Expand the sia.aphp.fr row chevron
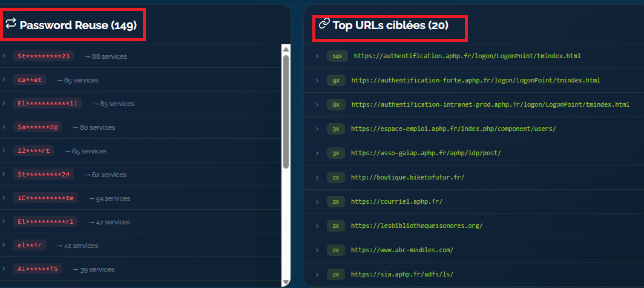Image resolution: width=644 pixels, height=288 pixels. 317,275
